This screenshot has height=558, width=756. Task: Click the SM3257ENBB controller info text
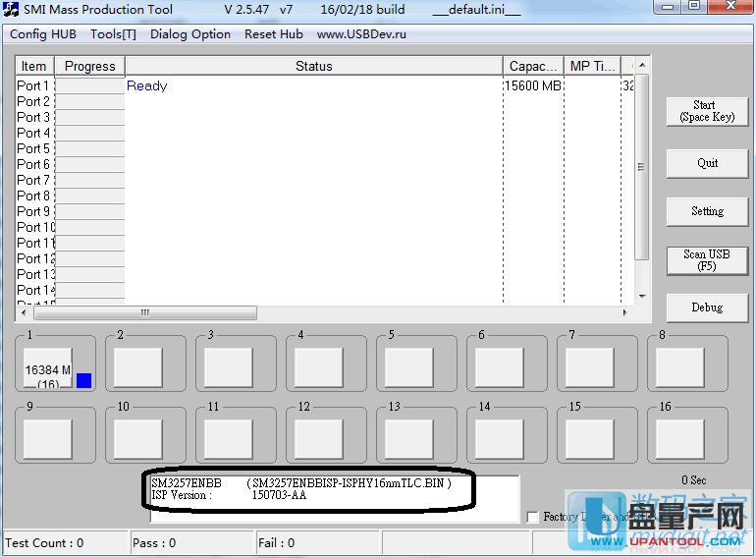pyautogui.click(x=301, y=483)
